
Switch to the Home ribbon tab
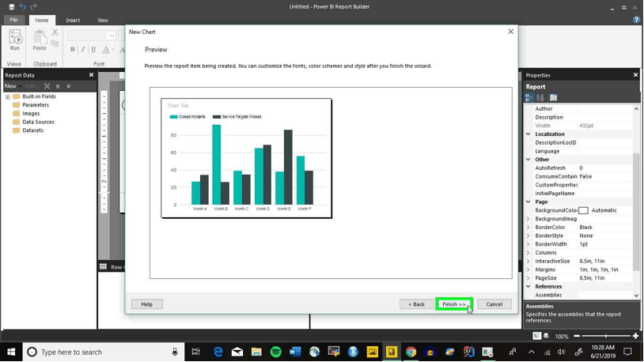41,20
